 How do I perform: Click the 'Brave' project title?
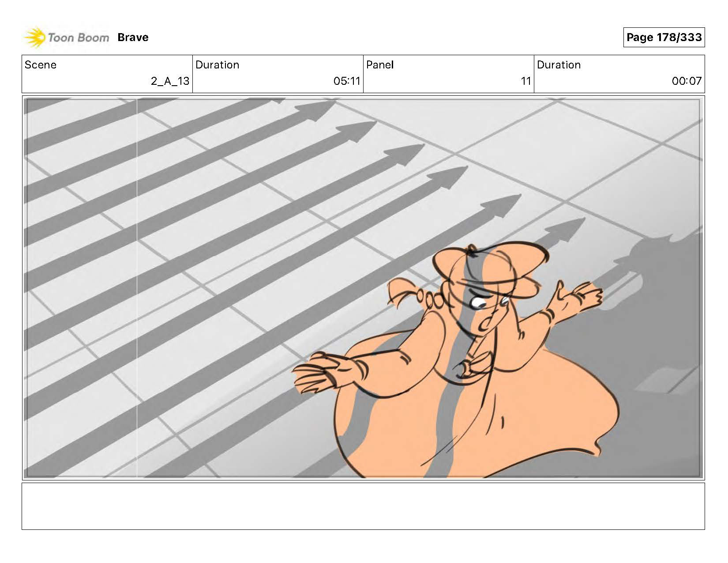pos(133,38)
